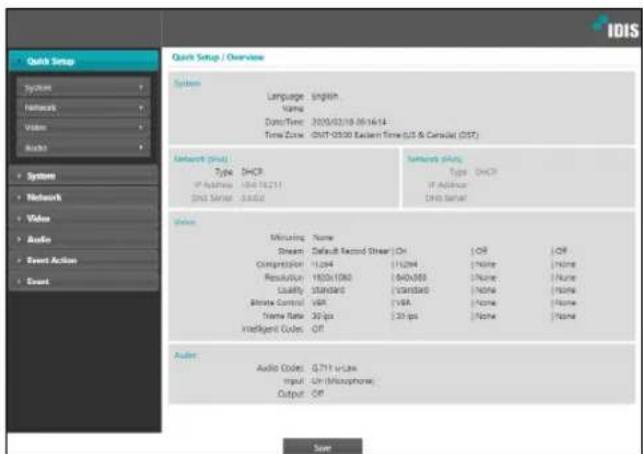643x454 pixels.
Task: Click the Language value English
Action: (325, 96)
